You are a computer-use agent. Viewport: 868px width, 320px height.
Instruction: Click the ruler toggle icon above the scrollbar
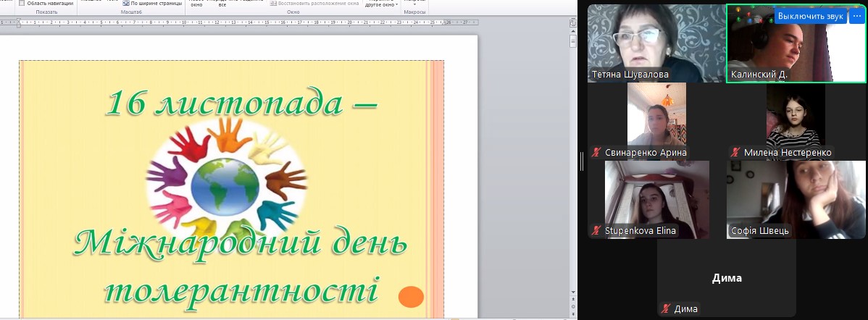coord(572,25)
